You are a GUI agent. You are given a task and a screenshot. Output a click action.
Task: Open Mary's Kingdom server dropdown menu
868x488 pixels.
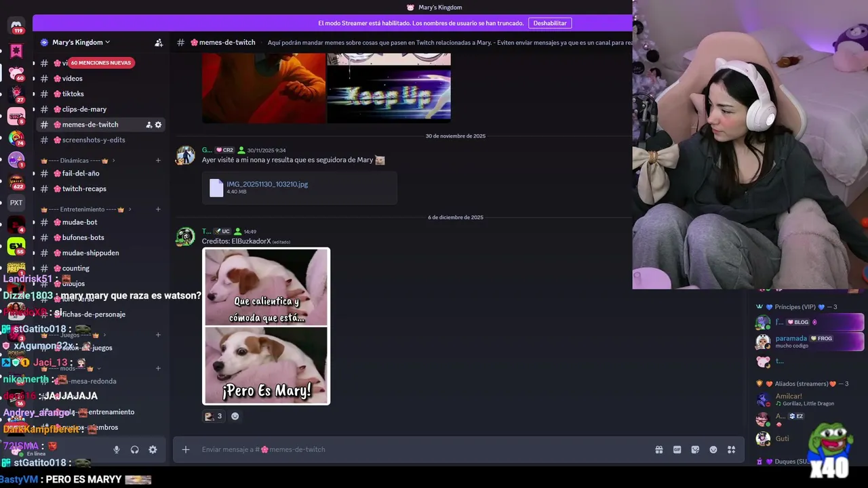pos(81,42)
